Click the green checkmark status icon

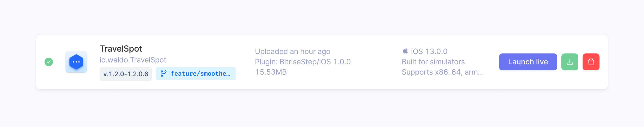(49, 62)
